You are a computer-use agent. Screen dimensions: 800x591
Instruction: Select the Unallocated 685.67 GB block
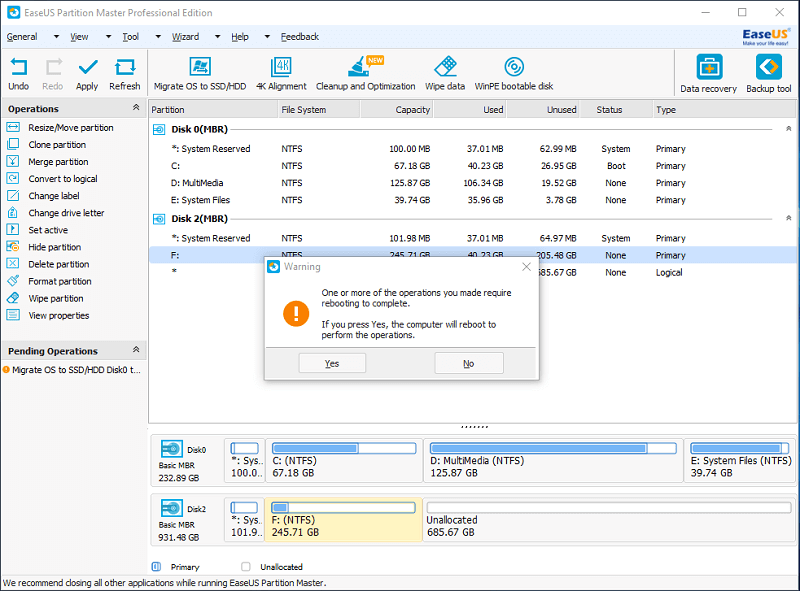tap(609, 520)
